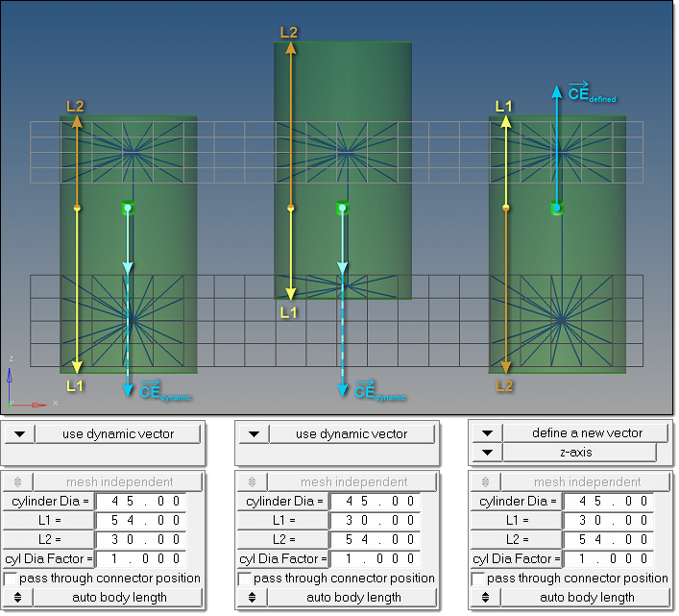679x616 pixels.
Task: Click middle panel 'use dynamic vector' button
Action: (352, 435)
